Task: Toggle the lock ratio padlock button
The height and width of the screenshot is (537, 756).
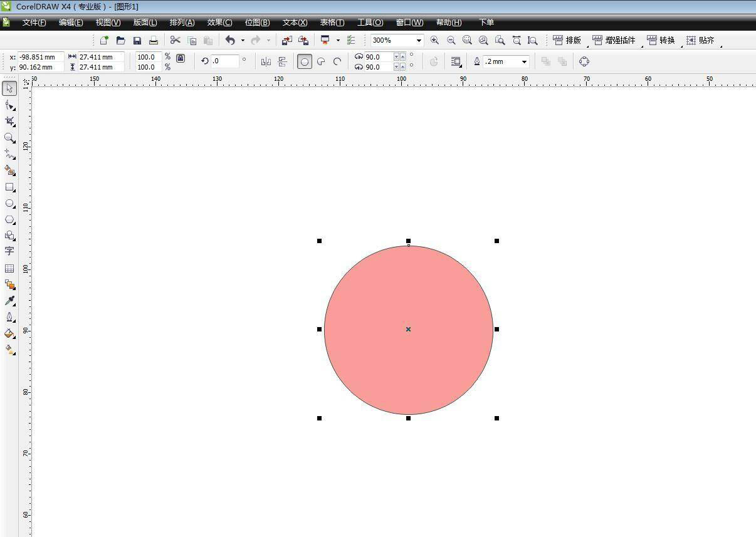Action: [x=181, y=58]
